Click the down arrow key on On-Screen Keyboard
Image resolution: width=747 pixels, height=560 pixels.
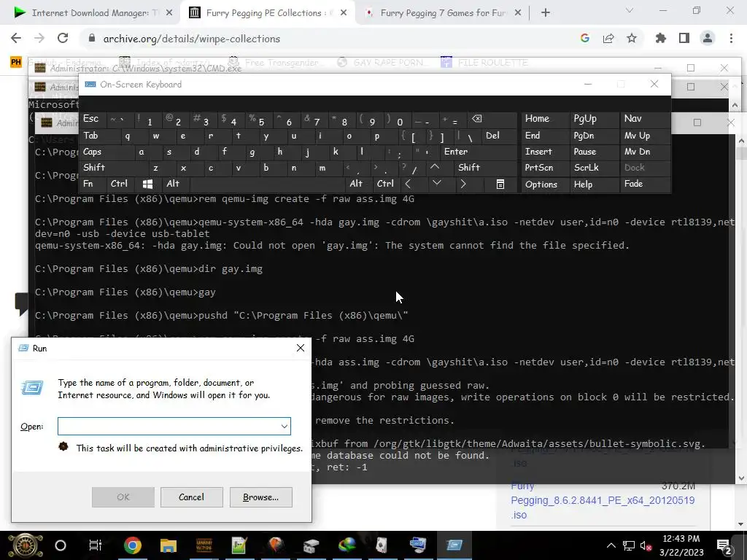436,184
